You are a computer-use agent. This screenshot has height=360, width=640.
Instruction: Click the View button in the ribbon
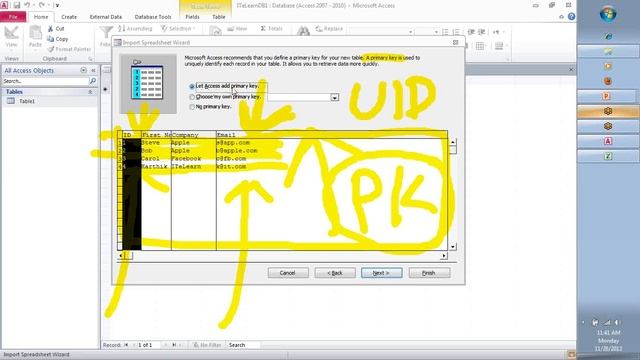coord(11,37)
